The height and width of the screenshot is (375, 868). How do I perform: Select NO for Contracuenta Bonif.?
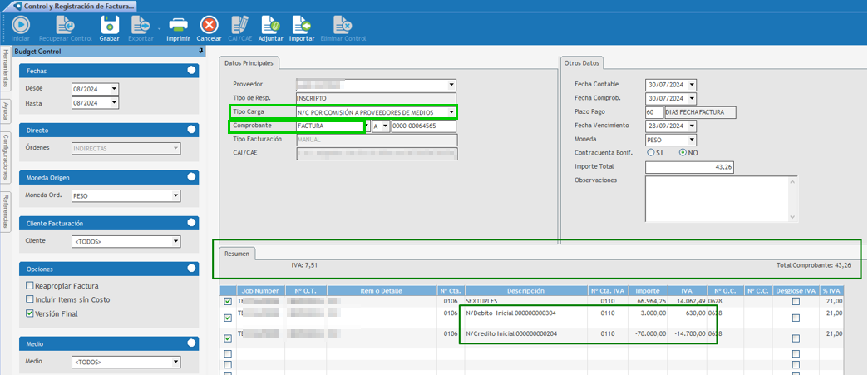coord(683,153)
